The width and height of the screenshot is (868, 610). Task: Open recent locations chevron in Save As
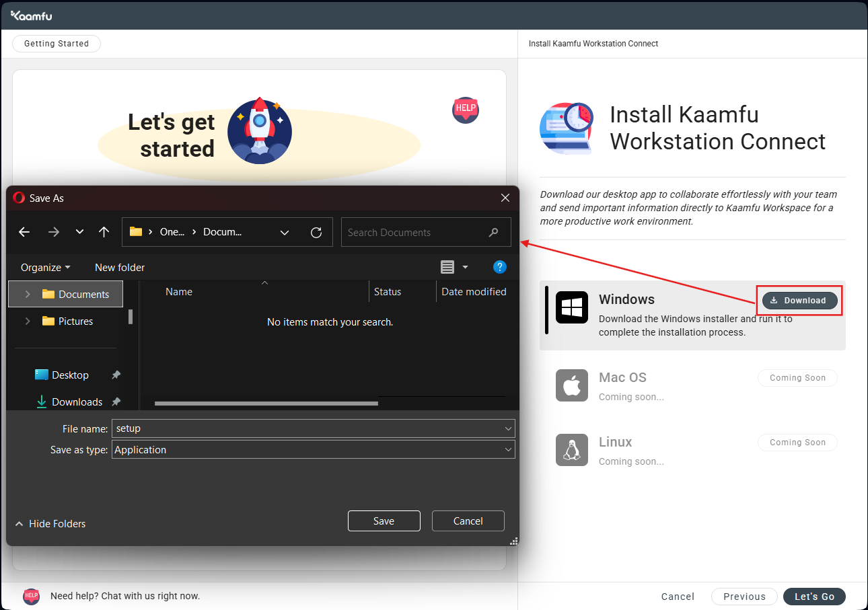click(x=79, y=232)
